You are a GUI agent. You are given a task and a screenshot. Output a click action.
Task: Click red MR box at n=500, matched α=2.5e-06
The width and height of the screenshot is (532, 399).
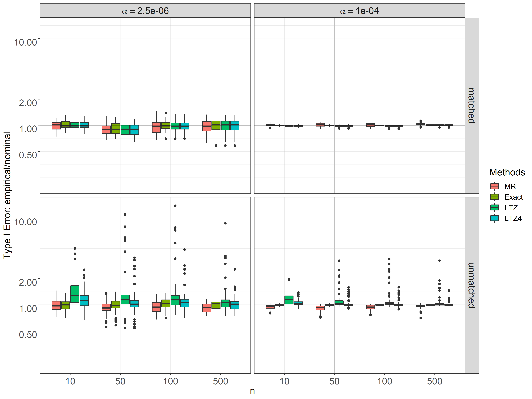coord(206,126)
